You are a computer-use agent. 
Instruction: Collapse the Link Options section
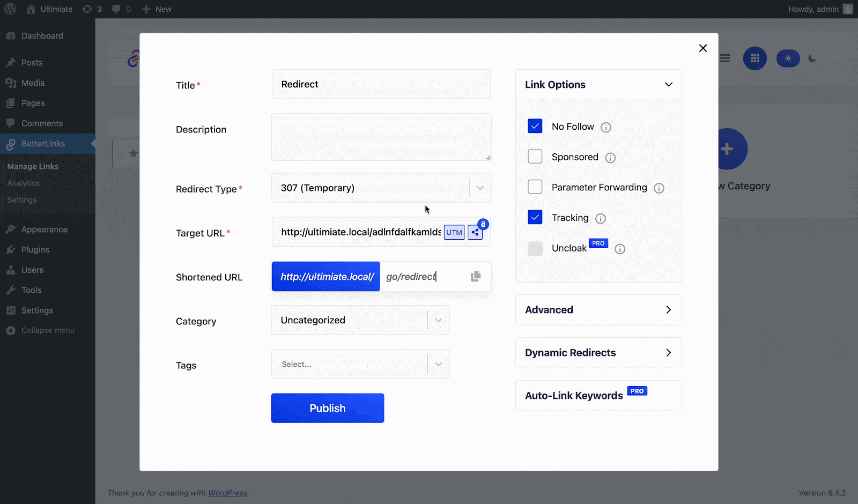668,84
